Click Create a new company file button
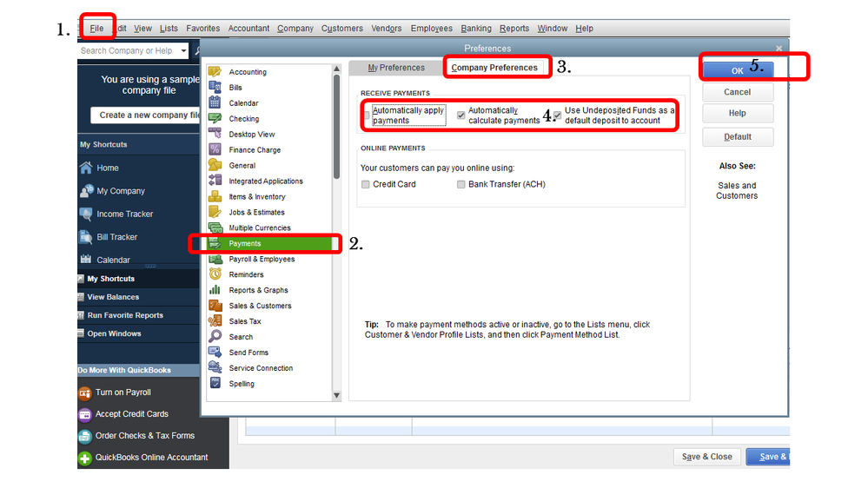 tap(146, 115)
